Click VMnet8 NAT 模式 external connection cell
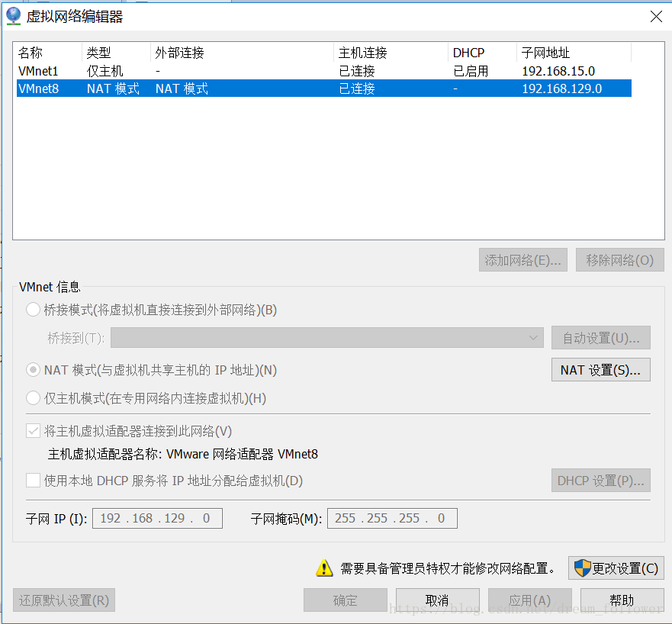Image resolution: width=672 pixels, height=624 pixels. (x=182, y=88)
